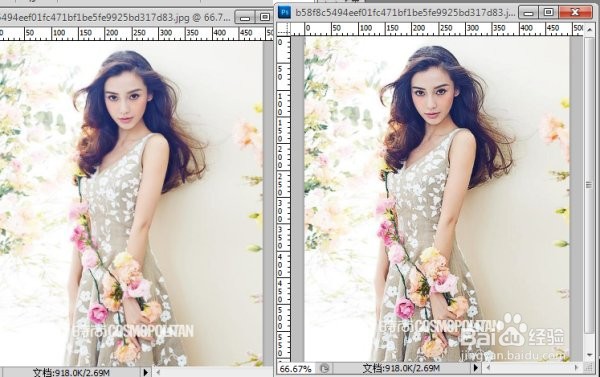Click the horizontal ruler in left window

(x=137, y=34)
